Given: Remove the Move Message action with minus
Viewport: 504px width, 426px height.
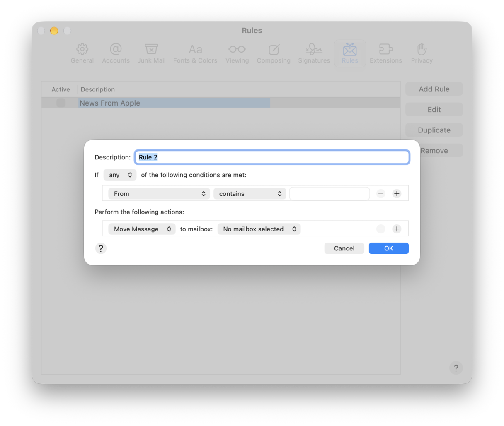Looking at the screenshot, I should point(381,229).
